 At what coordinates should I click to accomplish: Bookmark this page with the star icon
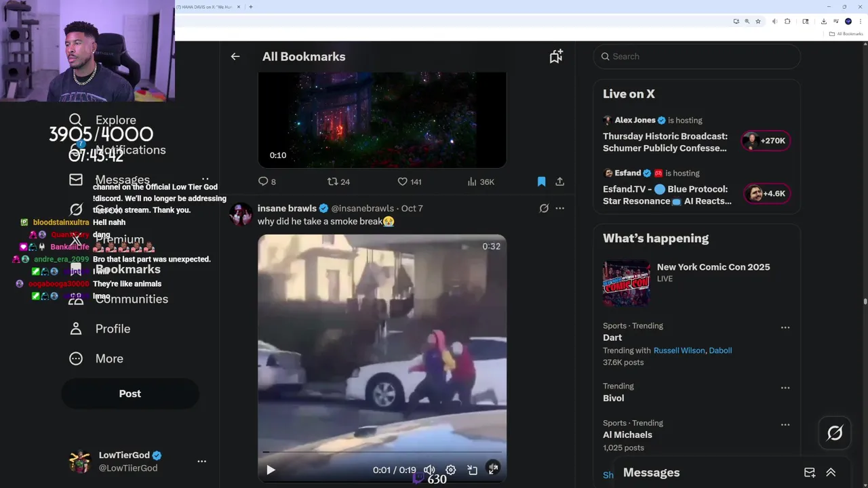(x=758, y=22)
